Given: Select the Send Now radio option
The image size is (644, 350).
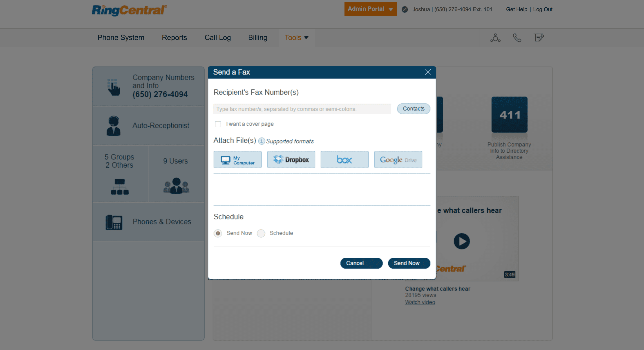Looking at the screenshot, I should click(x=218, y=233).
